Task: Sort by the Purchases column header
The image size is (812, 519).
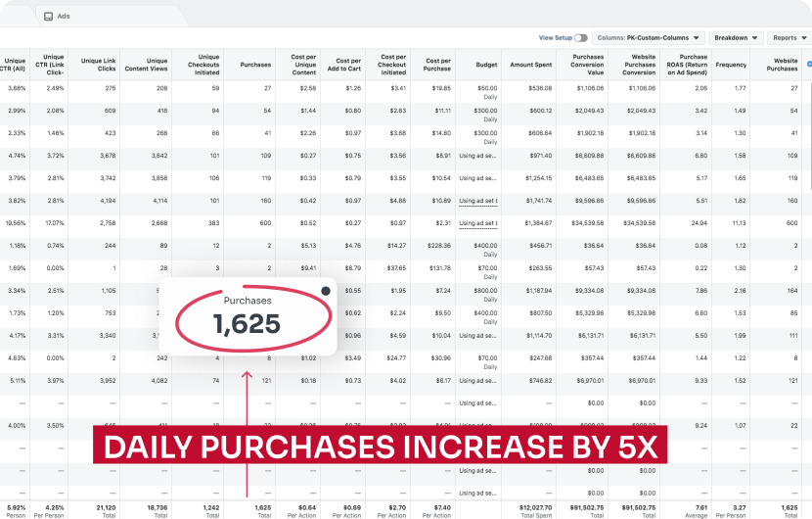Action: (x=255, y=65)
